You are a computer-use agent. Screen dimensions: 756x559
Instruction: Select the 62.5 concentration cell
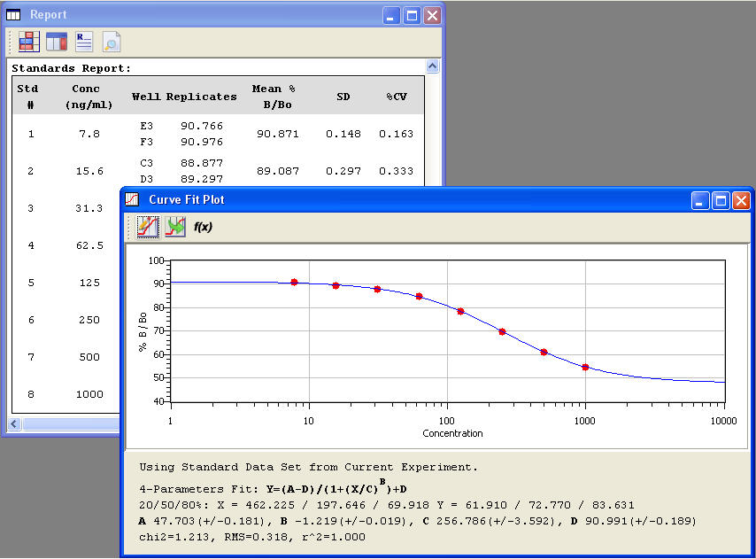pos(89,245)
